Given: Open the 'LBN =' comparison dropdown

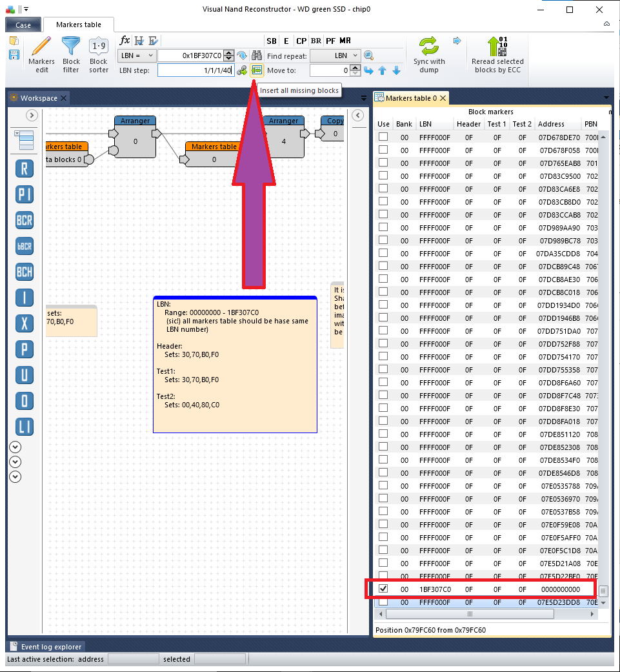Looking at the screenshot, I should pyautogui.click(x=136, y=56).
